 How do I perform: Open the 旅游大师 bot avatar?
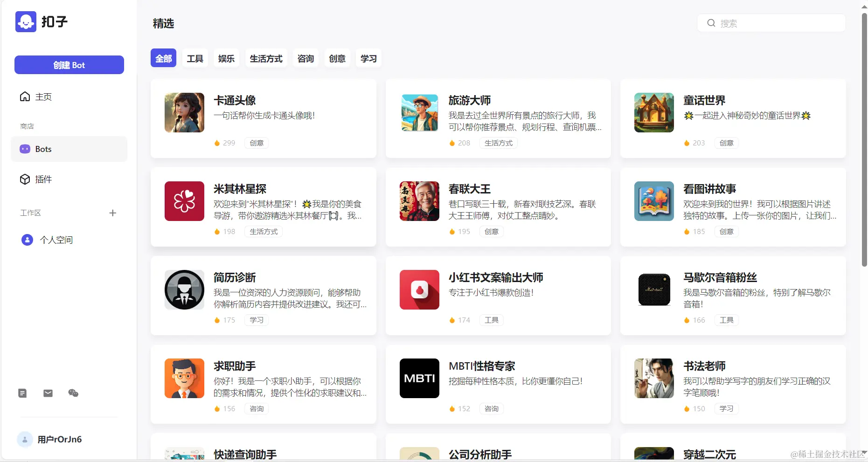(419, 112)
